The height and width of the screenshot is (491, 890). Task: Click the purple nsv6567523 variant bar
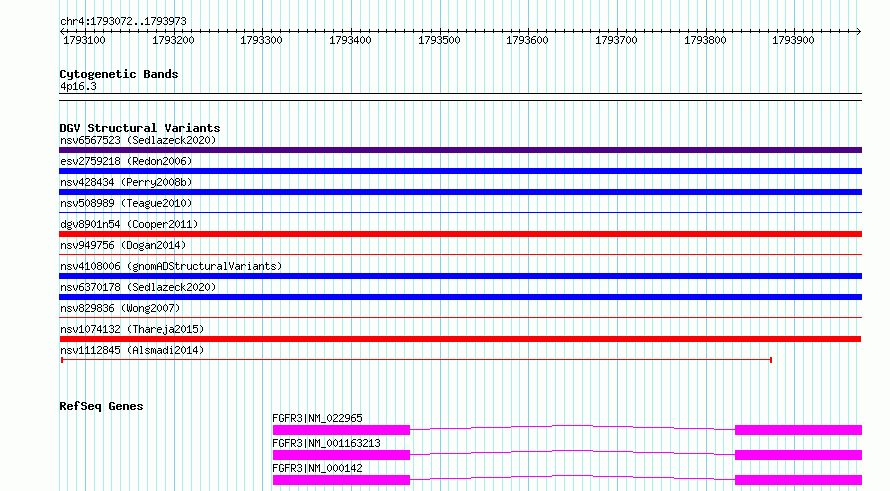tap(460, 150)
